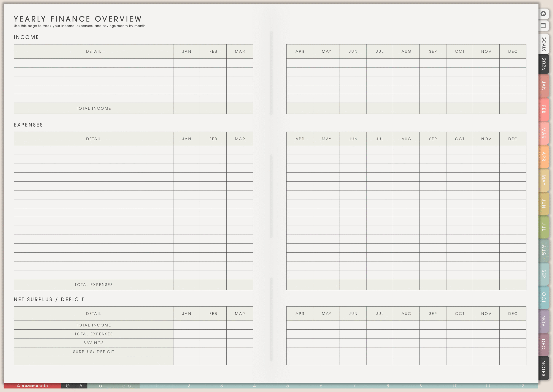553x392 pixels.
Task: Go to the JAN month side tab
Action: 544,86
